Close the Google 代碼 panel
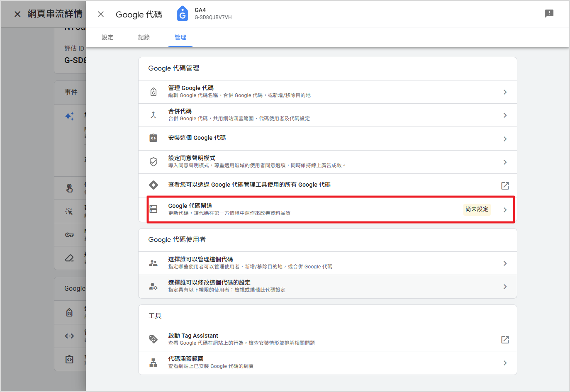Screen dimensions: 570x392 coord(101,14)
